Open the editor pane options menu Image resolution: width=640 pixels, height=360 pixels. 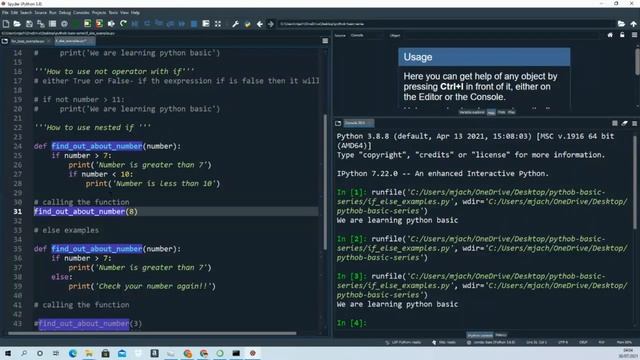[325, 41]
